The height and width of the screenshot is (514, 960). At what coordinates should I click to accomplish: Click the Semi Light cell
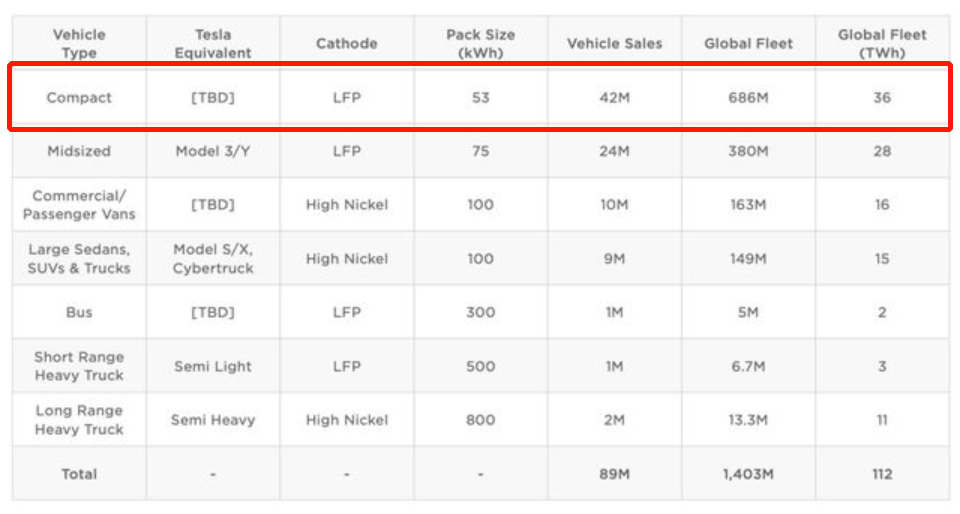point(213,366)
